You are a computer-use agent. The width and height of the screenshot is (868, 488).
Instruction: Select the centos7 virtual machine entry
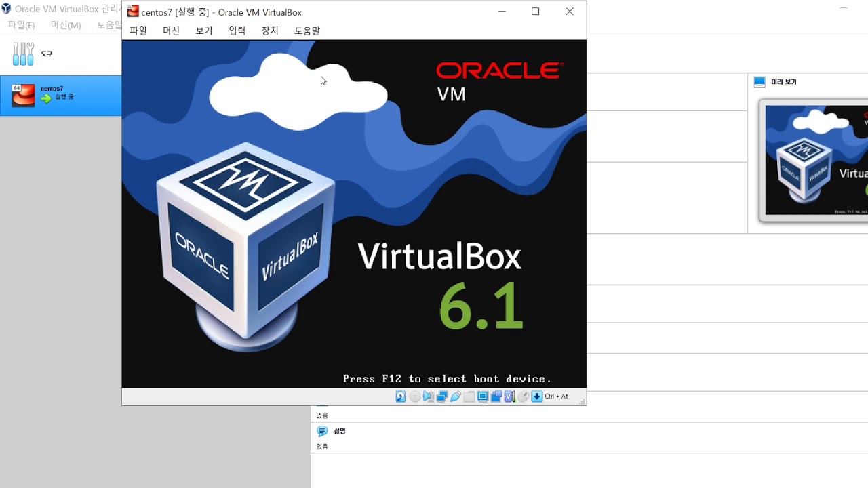click(61, 96)
